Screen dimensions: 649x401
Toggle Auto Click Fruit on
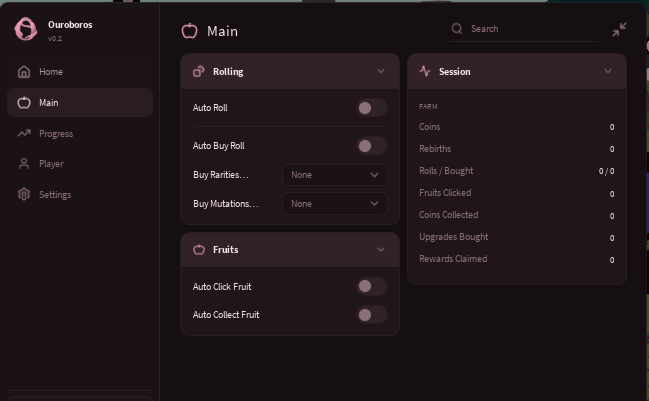[x=372, y=286]
